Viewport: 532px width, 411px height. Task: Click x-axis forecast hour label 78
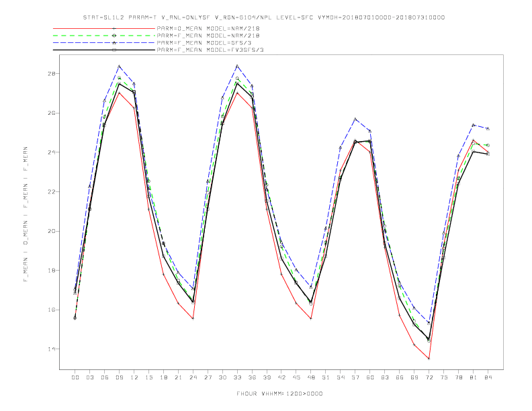(x=459, y=377)
